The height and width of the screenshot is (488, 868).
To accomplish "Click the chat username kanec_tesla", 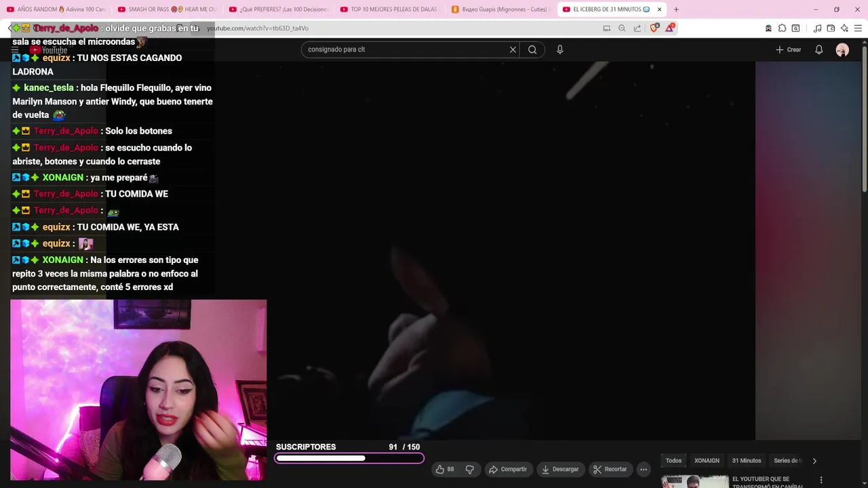I will click(x=48, y=88).
